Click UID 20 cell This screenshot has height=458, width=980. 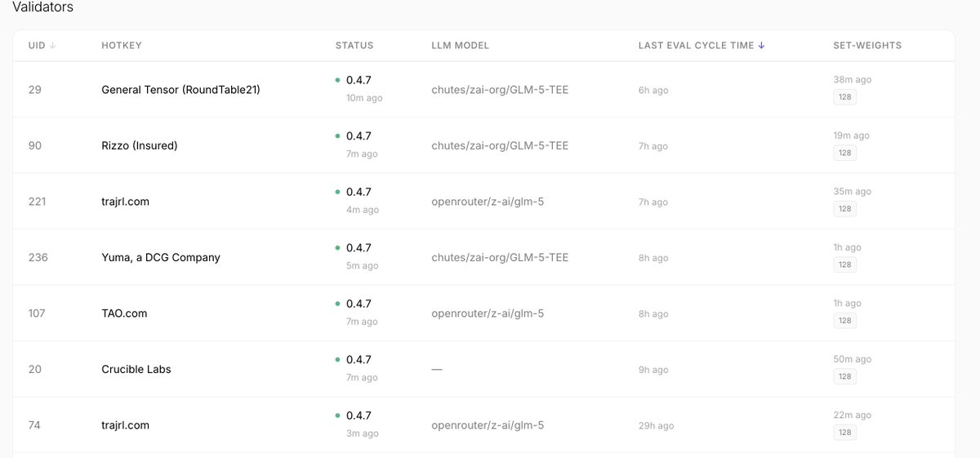(x=34, y=370)
